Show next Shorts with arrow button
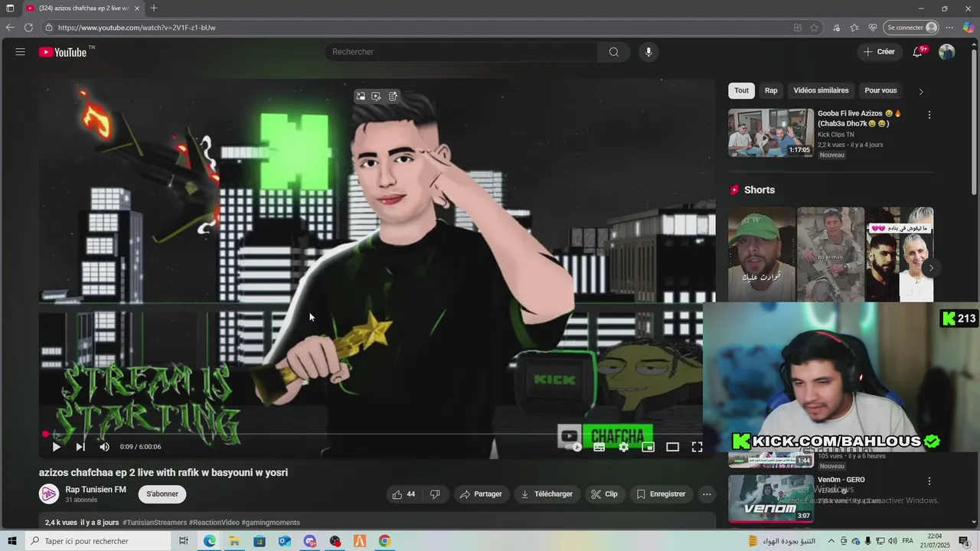Screen dimensions: 980x551 [931, 268]
